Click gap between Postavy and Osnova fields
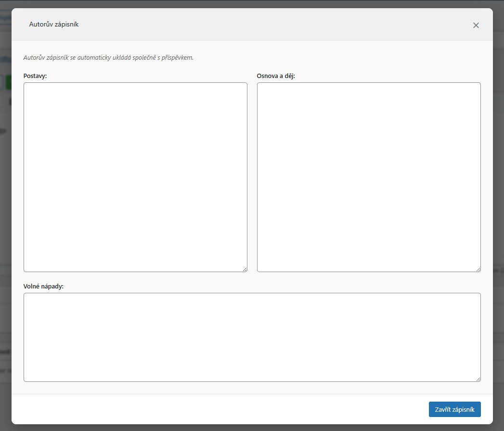 click(252, 177)
